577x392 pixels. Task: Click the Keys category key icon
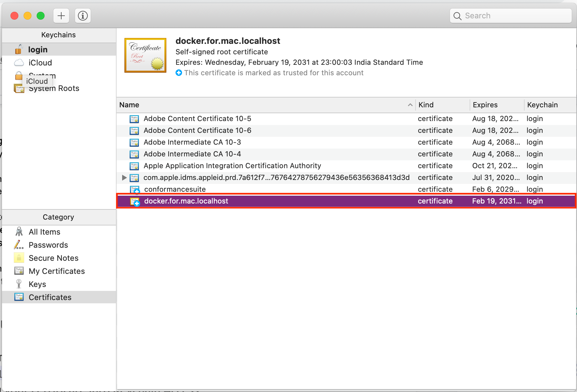click(19, 284)
